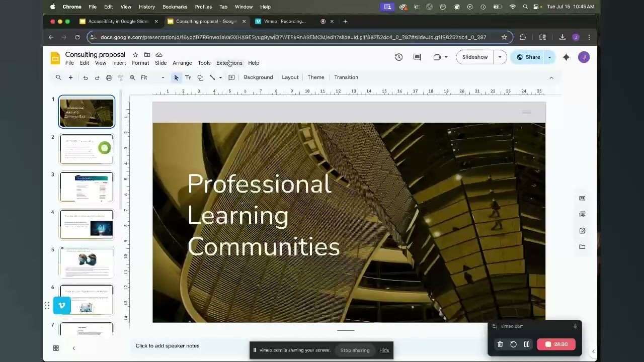This screenshot has width=644, height=362.
Task: Stop recording with the red timer button
Action: click(556, 344)
